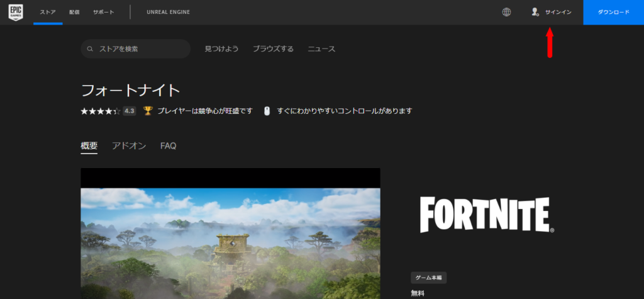Click the search magnifier icon

(90, 49)
